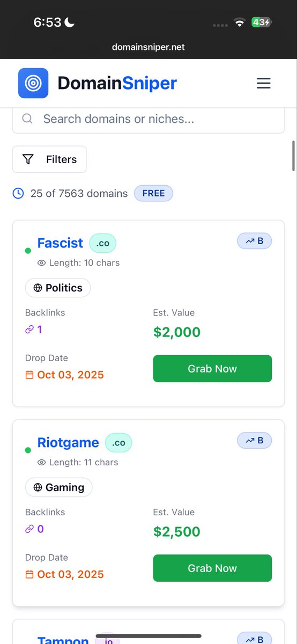Click the eye icon on Fascist card
This screenshot has height=644, width=297.
tap(42, 263)
